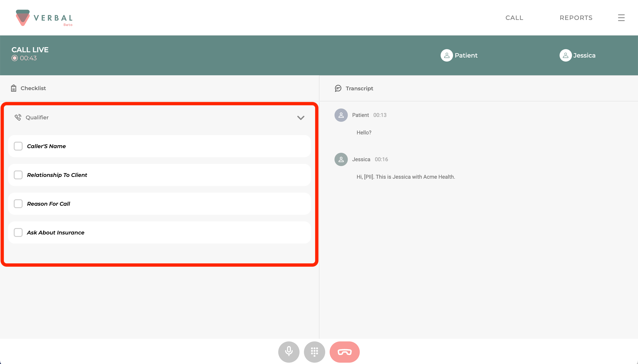
Task: Collapse the Qualifier section chevron
Action: (301, 118)
